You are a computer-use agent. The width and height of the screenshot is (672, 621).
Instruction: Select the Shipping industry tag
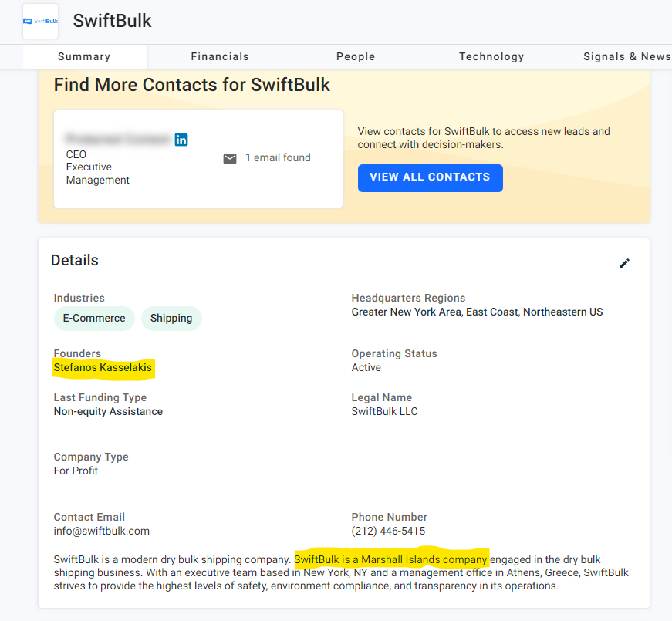(171, 318)
